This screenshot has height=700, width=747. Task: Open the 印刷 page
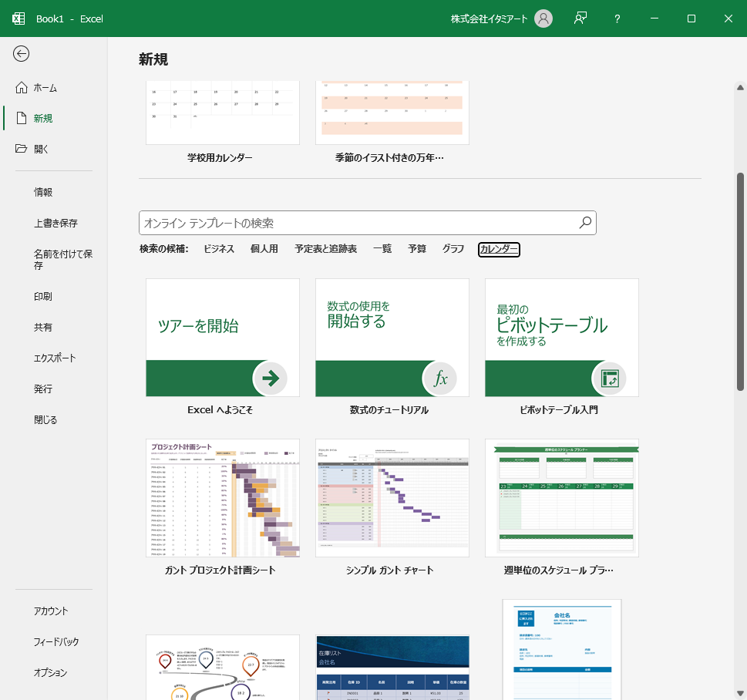43,296
